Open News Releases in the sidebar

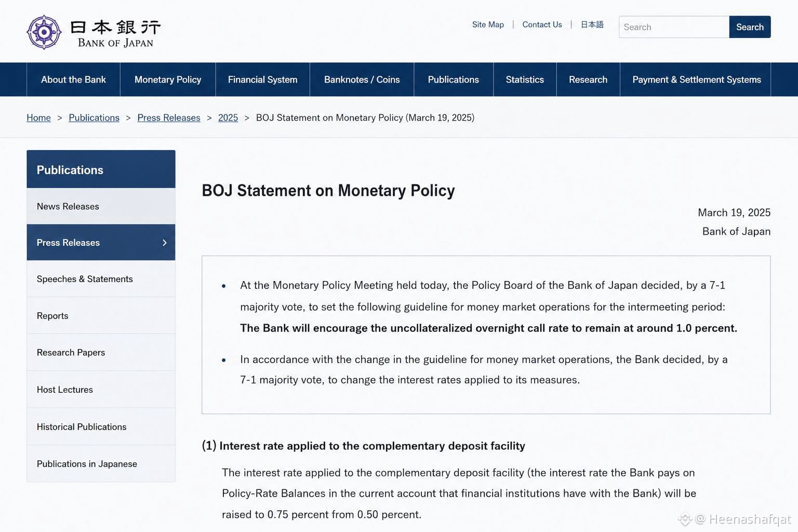101,206
